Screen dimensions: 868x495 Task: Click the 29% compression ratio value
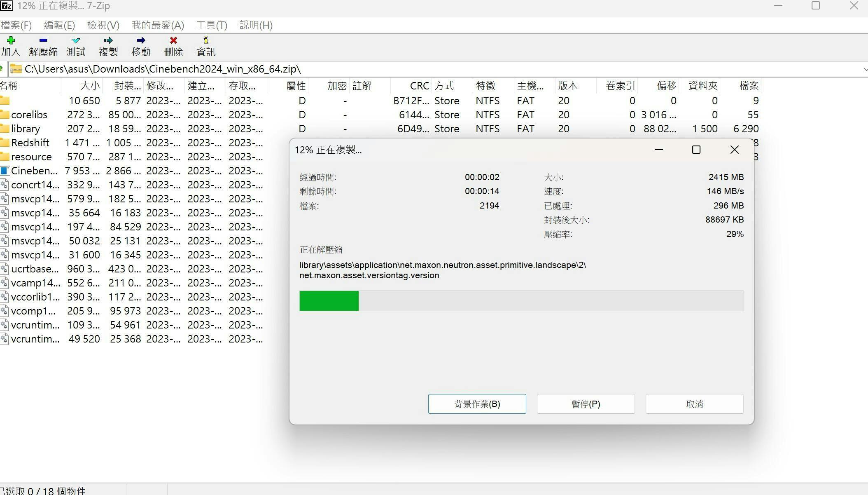coord(735,234)
